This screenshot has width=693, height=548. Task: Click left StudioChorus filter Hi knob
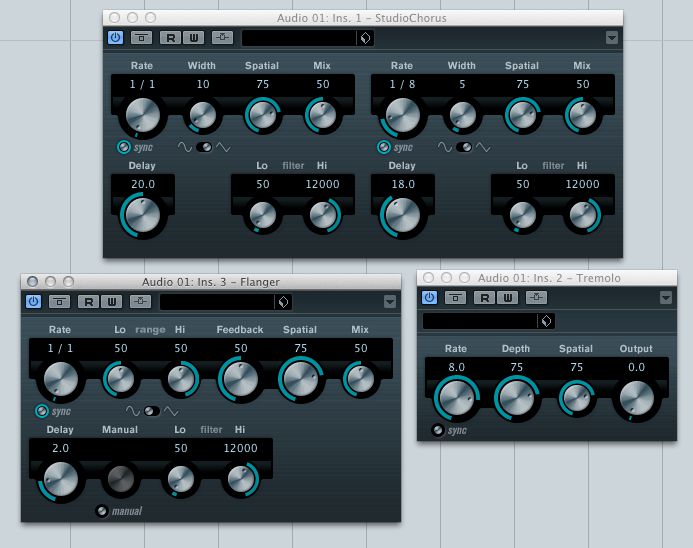coord(323,215)
